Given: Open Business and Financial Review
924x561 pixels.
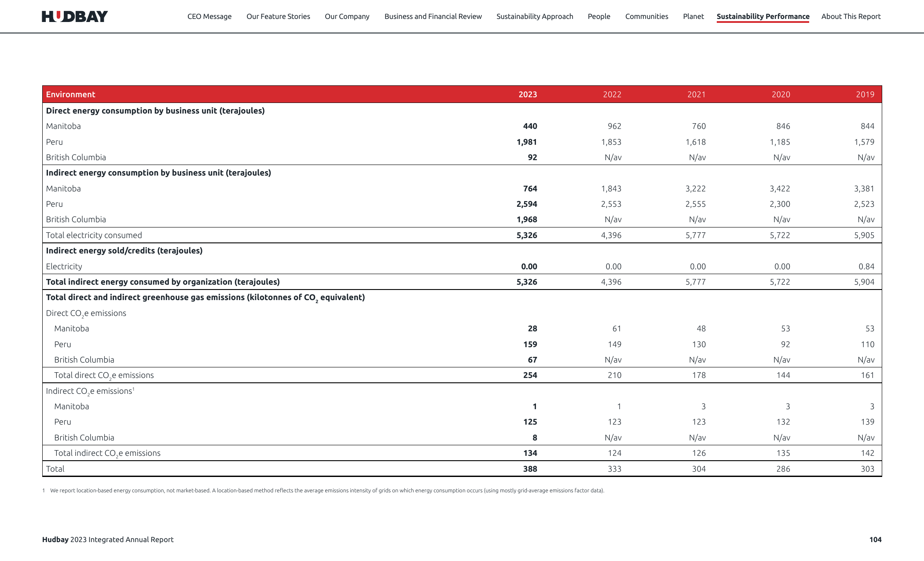Looking at the screenshot, I should (x=433, y=16).
